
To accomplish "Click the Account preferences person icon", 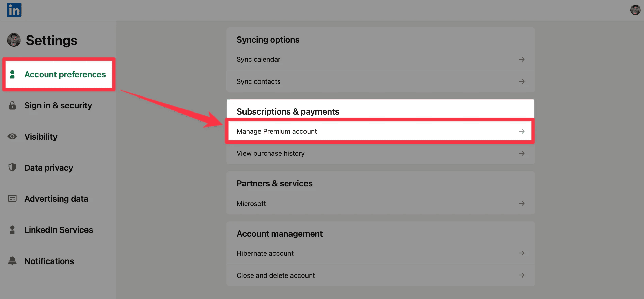I will [x=12, y=74].
